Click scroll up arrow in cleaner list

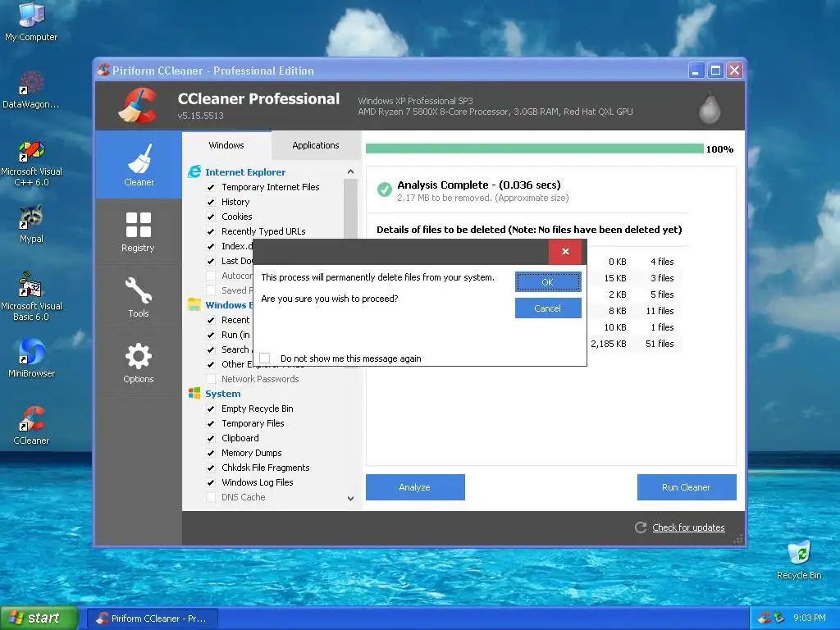pyautogui.click(x=350, y=172)
